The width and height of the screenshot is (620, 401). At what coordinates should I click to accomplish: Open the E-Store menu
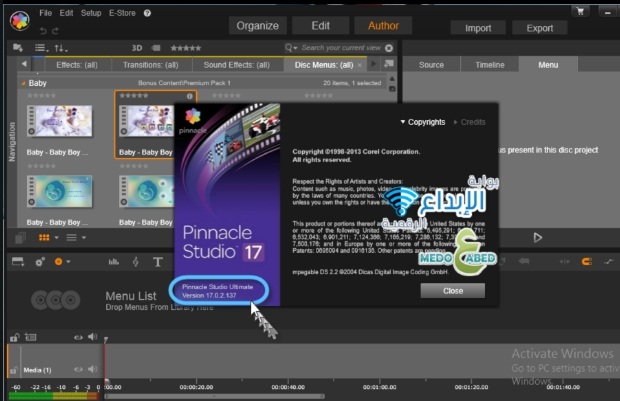pos(122,13)
